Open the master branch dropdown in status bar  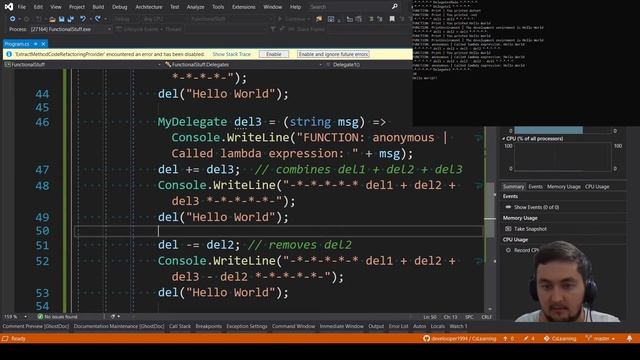pyautogui.click(x=600, y=338)
